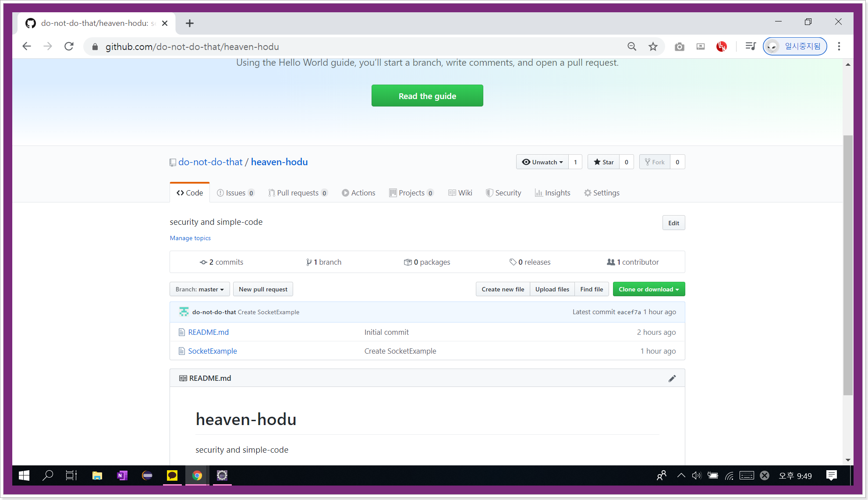Toggle the speaker volume icon in the system tray
The height and width of the screenshot is (500, 868).
click(x=696, y=475)
